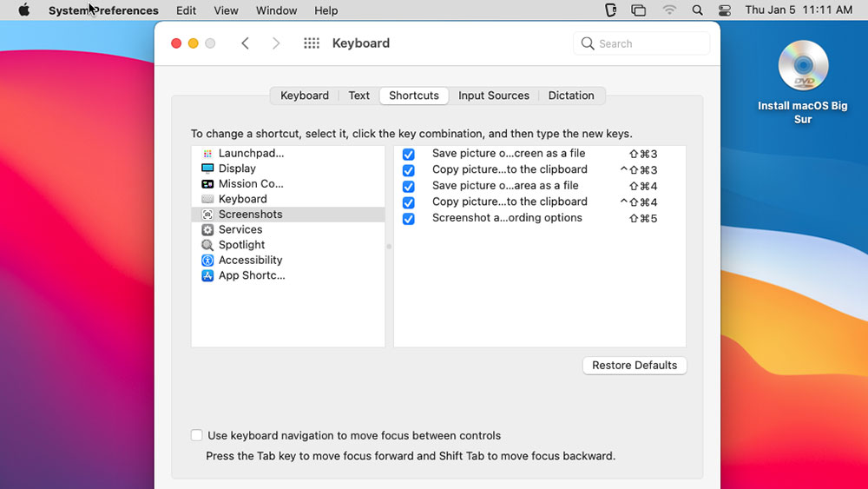Image resolution: width=868 pixels, height=489 pixels.
Task: Select the App Shortc... category row
Action: (x=288, y=275)
